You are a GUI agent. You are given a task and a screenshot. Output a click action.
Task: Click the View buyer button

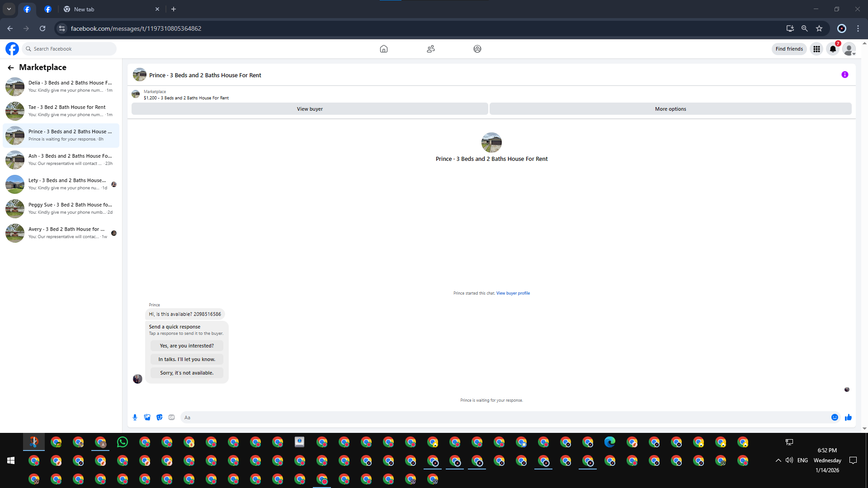coord(310,109)
